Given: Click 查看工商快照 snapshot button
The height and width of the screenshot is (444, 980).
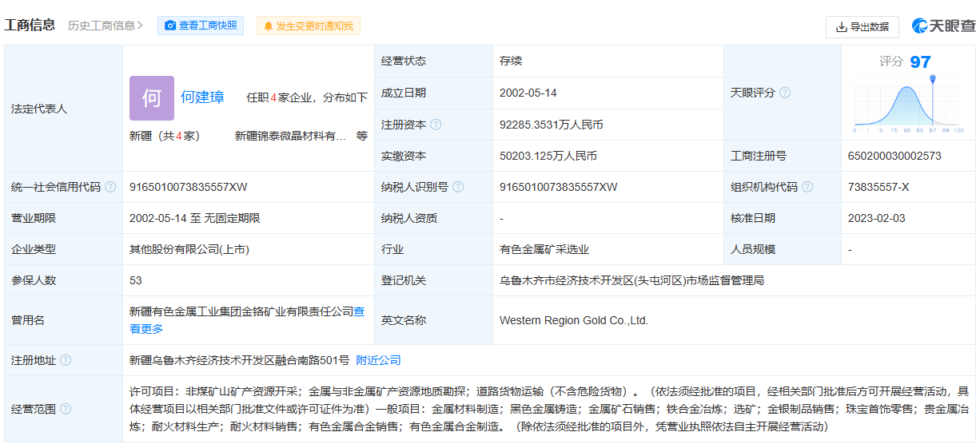Looking at the screenshot, I should tap(201, 26).
